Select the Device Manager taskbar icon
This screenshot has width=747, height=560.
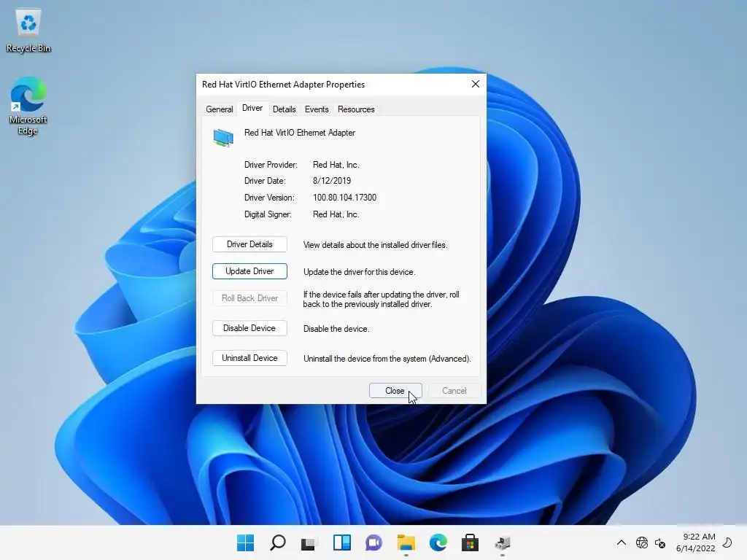[x=502, y=542]
